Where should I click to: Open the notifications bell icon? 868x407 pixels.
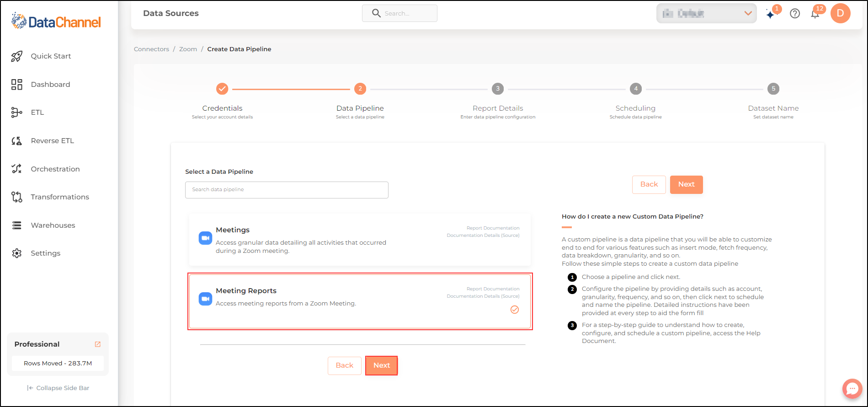coord(815,14)
